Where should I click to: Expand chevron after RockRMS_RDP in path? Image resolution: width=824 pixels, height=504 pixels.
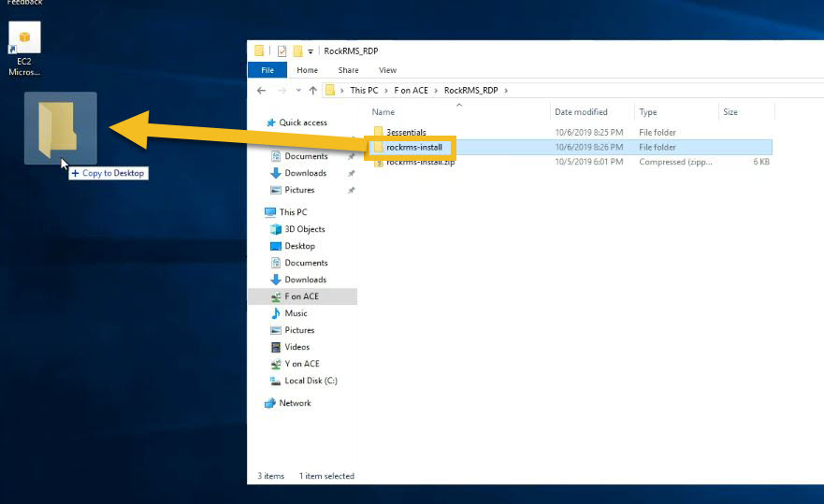point(506,91)
